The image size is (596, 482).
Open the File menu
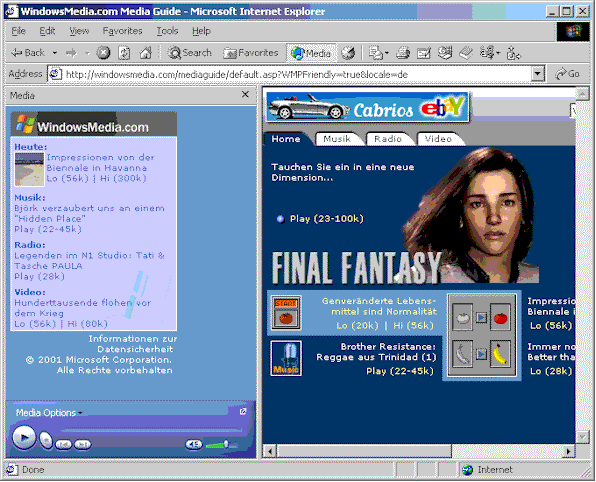(18, 31)
